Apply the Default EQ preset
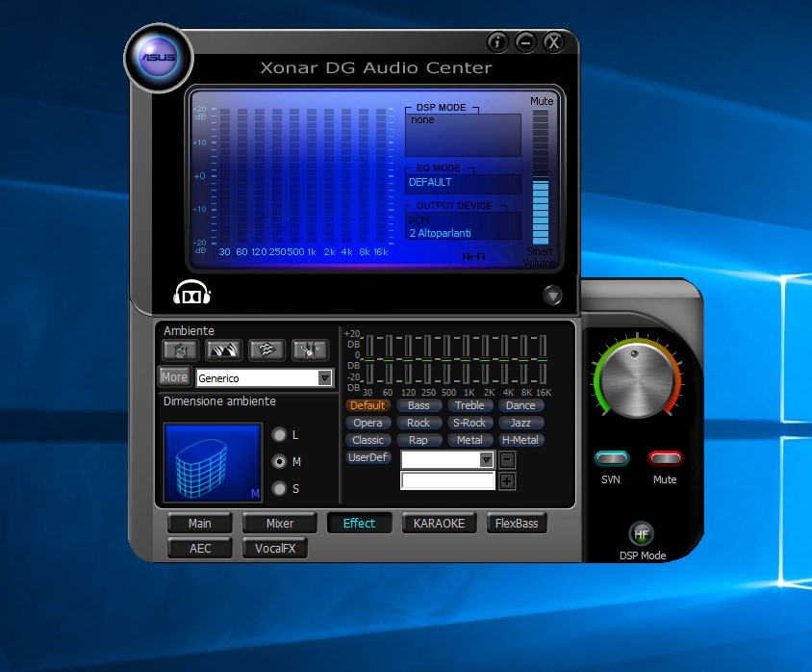The height and width of the screenshot is (672, 812). click(x=368, y=405)
